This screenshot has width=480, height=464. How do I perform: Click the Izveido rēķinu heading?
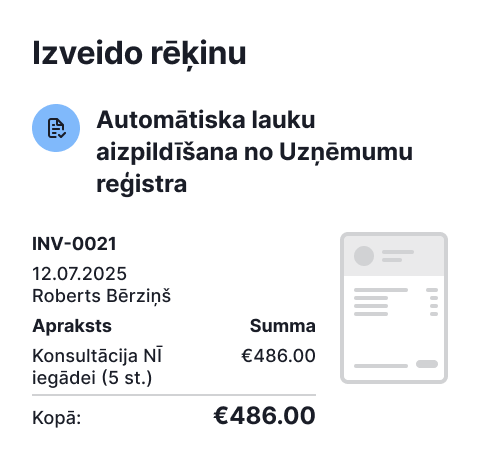(x=139, y=54)
